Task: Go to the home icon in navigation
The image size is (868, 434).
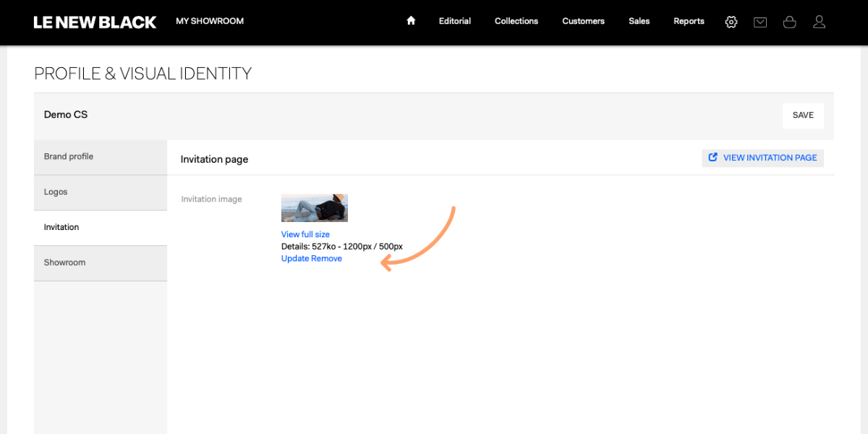Action: (x=411, y=21)
